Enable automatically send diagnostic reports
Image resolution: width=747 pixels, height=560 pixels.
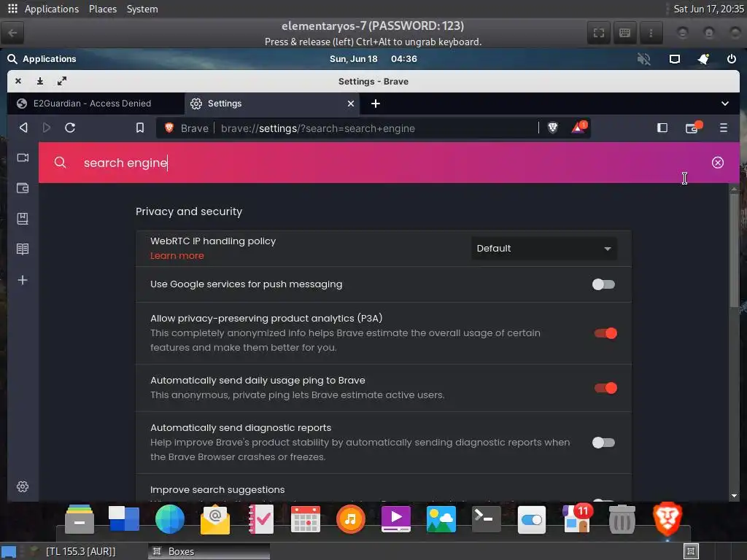pyautogui.click(x=603, y=443)
